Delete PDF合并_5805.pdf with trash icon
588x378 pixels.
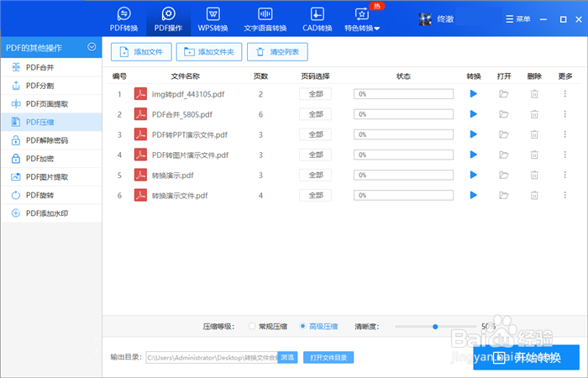534,114
